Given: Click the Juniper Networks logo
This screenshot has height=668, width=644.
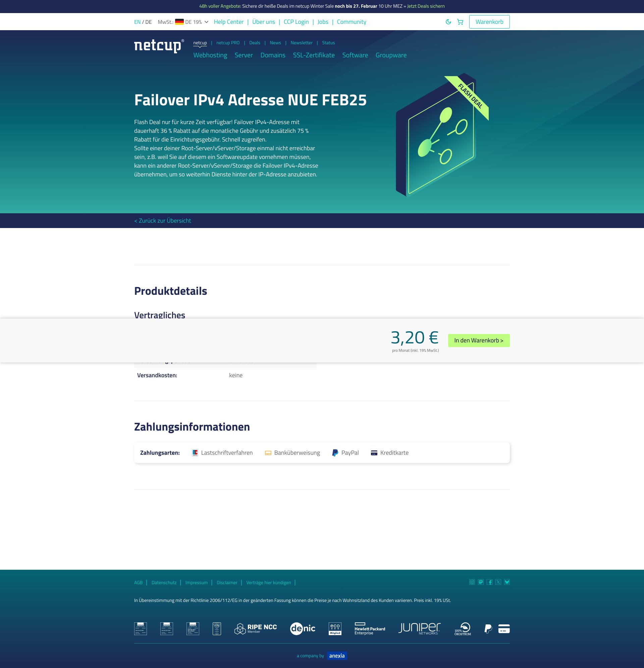Looking at the screenshot, I should pos(419,628).
